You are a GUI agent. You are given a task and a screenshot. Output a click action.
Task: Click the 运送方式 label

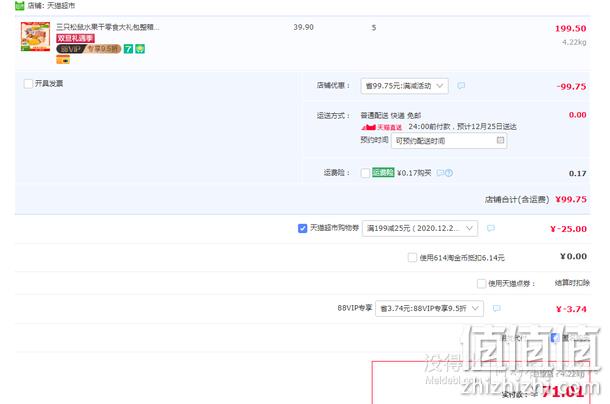click(x=333, y=116)
